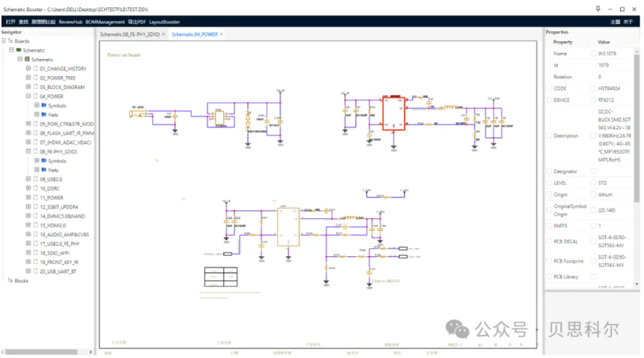644x358 pixels.
Task: Click the Properties panel scroll-down arrow
Action: point(637,284)
